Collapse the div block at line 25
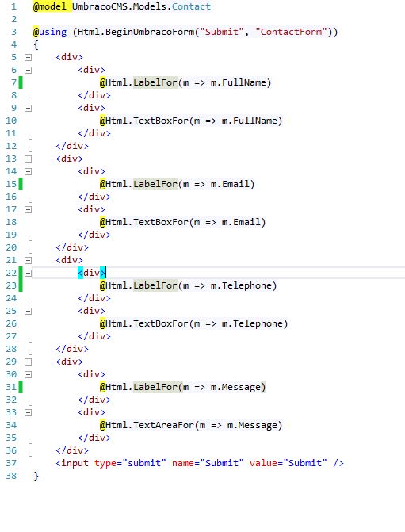Viewport: 405px width, 532px height. point(29,311)
